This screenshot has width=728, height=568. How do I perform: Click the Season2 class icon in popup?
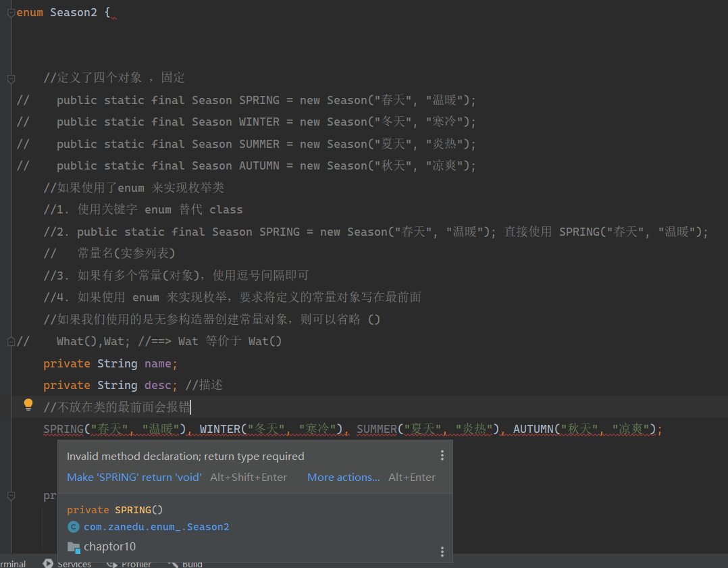[74, 527]
